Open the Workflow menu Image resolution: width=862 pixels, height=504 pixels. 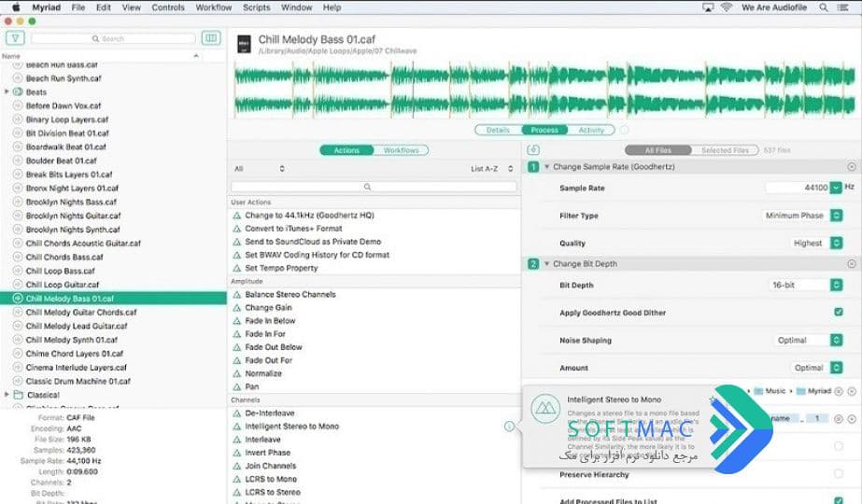point(213,7)
